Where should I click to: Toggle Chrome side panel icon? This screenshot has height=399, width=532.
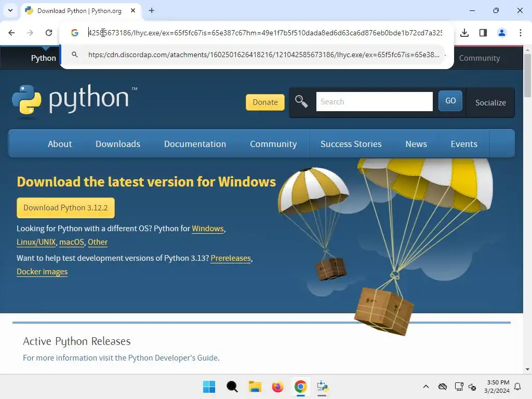point(483,33)
